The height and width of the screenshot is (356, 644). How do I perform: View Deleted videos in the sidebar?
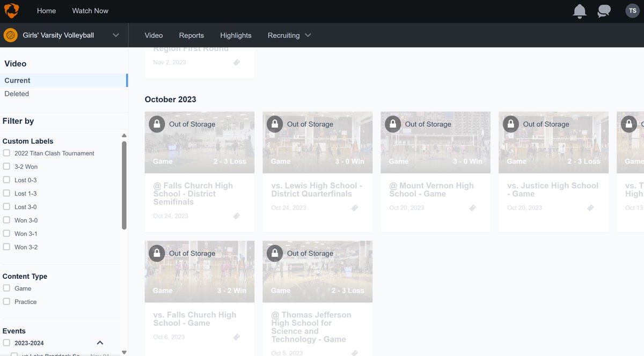[x=17, y=93]
